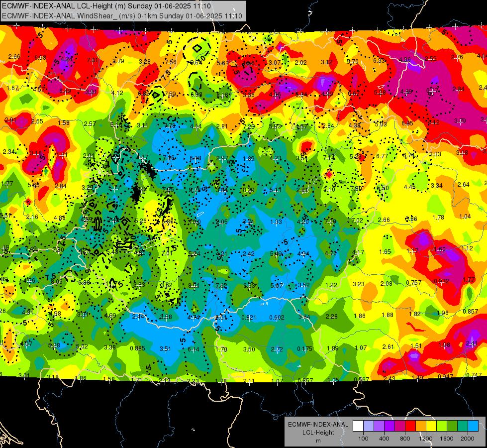Select the sky blue legend swatch
Viewport: 487px width, 448px height.
coord(473,426)
